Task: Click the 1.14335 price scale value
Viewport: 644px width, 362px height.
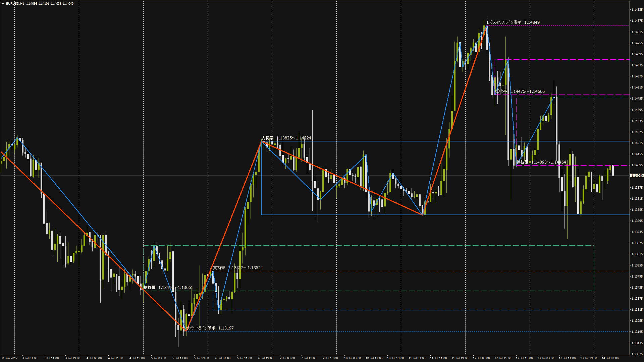Action: (637, 121)
